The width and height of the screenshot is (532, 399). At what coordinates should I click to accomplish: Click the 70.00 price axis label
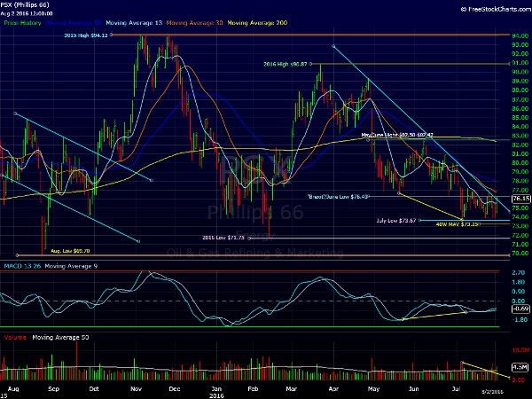(520, 253)
